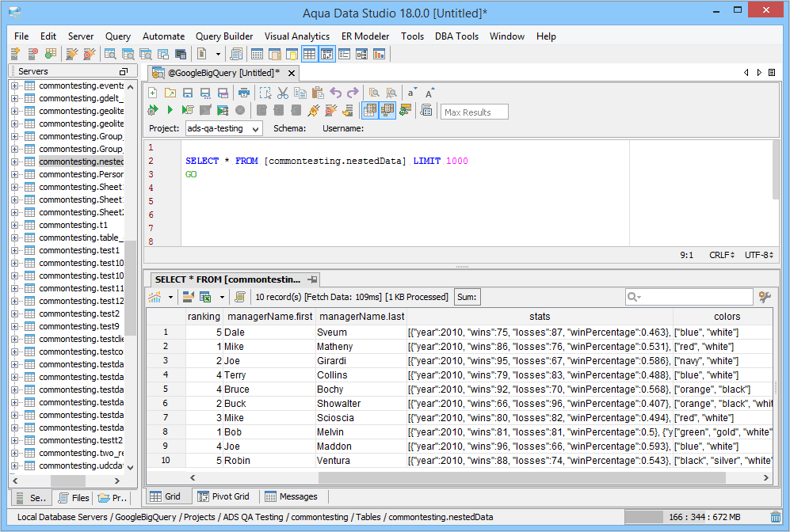The width and height of the screenshot is (790, 532).
Task: Click the Excel export icon in results
Action: 205,297
